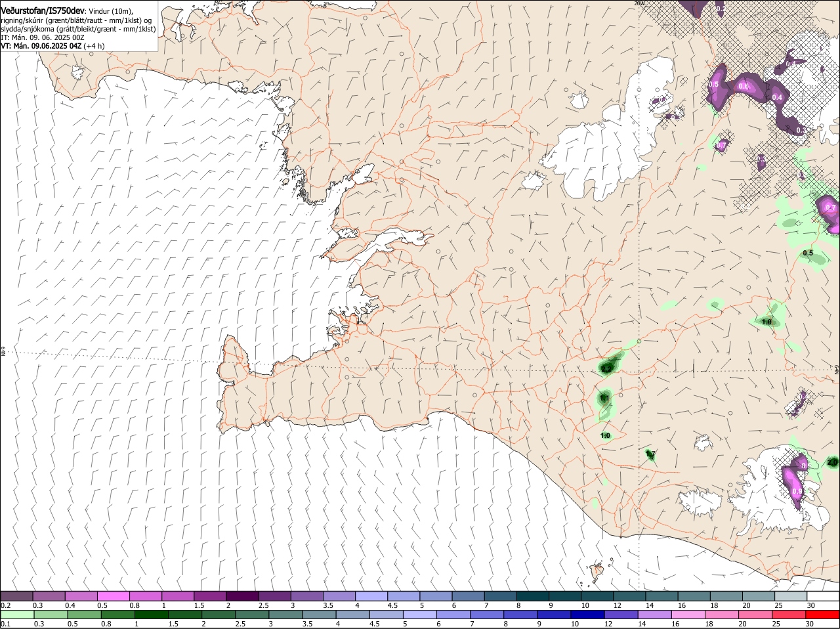The width and height of the screenshot is (840, 629).
Task: Select the 2 green swatch in the bottom legend row
Action: (219, 615)
